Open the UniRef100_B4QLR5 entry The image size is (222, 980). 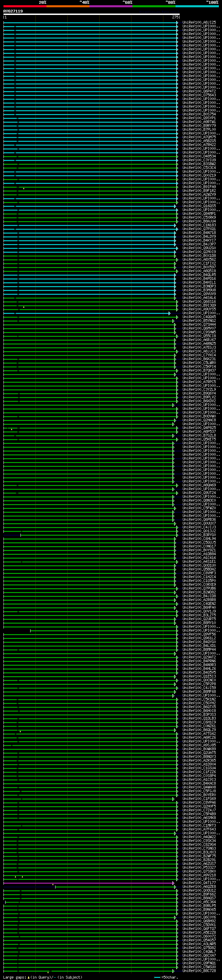(x=199, y=275)
